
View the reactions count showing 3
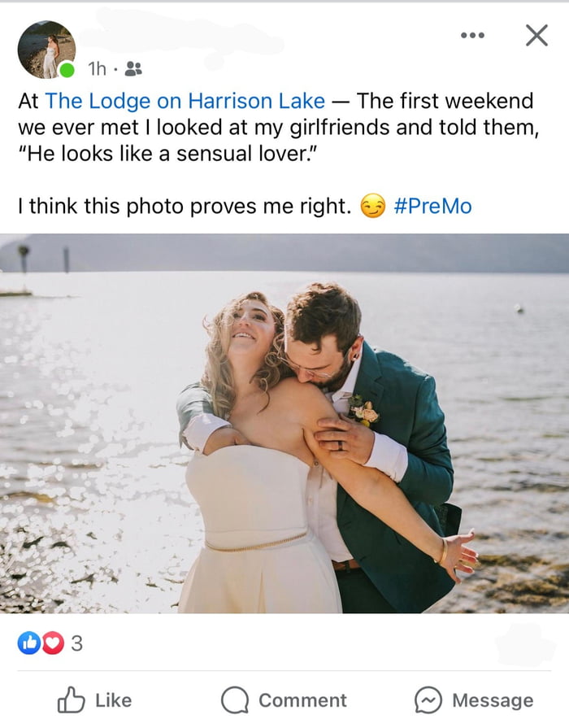(77, 643)
